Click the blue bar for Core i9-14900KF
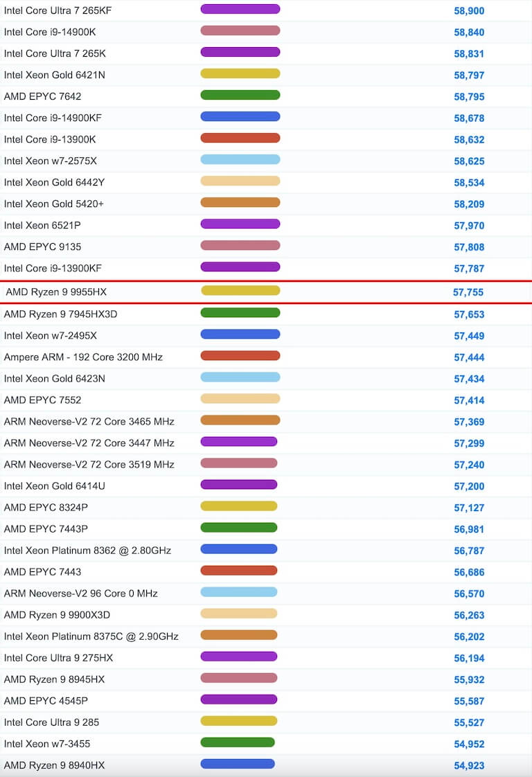 pyautogui.click(x=240, y=116)
